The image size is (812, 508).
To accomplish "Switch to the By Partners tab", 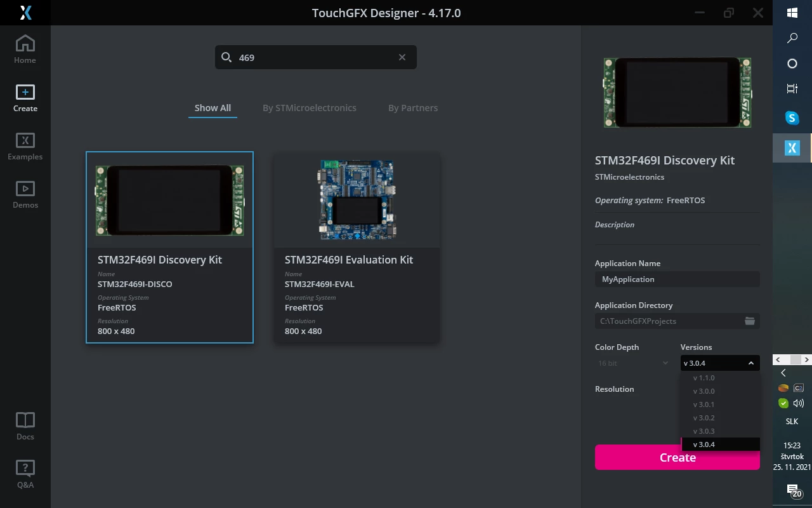I will 413,108.
